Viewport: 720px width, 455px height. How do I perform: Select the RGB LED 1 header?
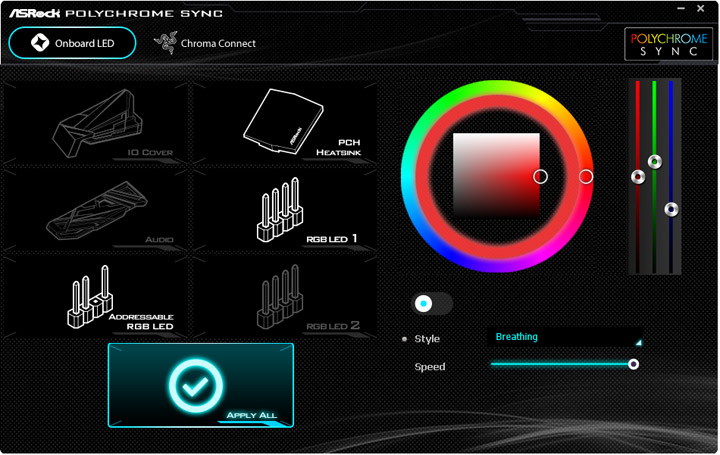point(285,210)
